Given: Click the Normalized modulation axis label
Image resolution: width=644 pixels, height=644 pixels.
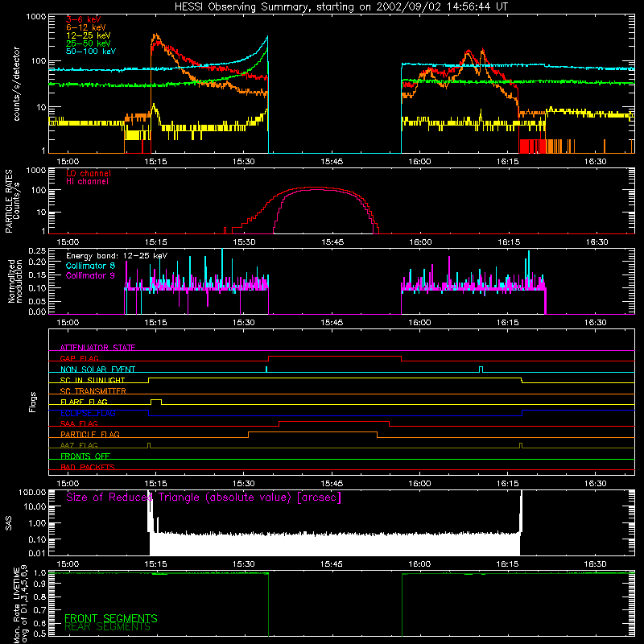Looking at the screenshot, I should point(15,281).
